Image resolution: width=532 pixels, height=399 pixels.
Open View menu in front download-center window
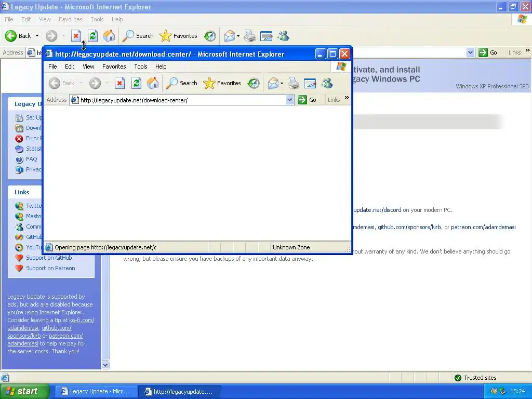(x=88, y=66)
